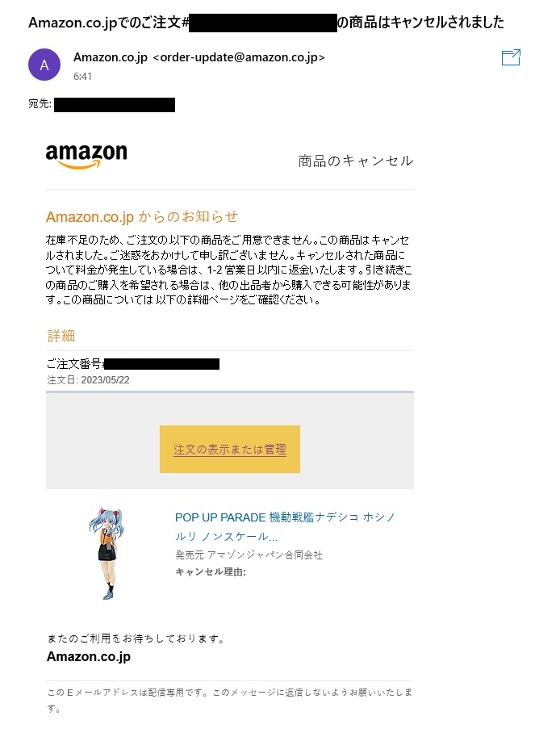This screenshot has height=741, width=560.
Task: Click the 注文日 2023/05/22 text
Action: (88, 380)
